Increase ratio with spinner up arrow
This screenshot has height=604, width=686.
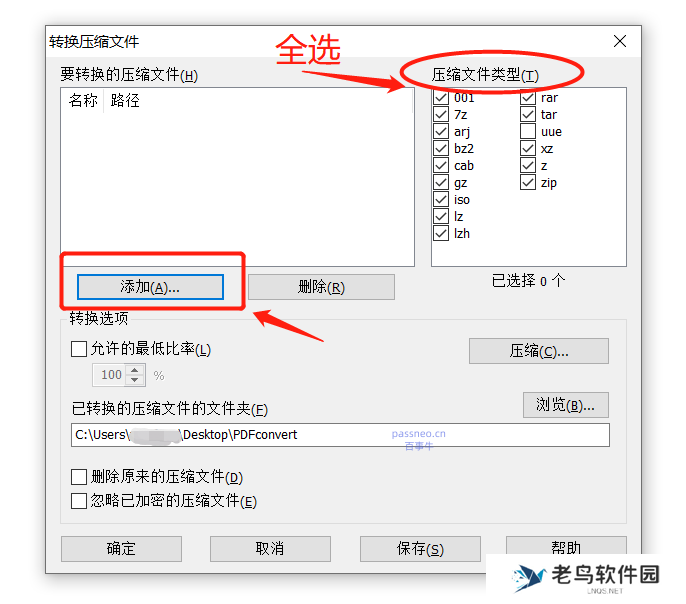pyautogui.click(x=135, y=370)
